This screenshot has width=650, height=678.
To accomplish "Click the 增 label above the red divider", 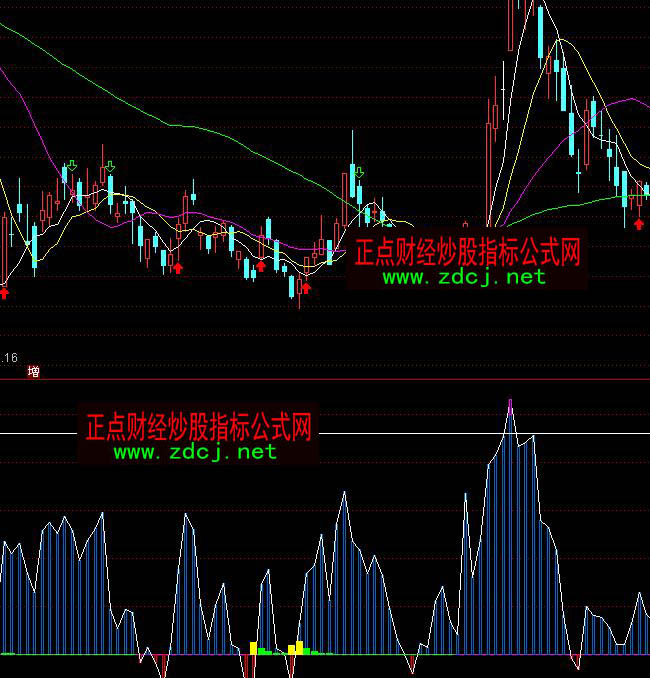I will point(34,372).
